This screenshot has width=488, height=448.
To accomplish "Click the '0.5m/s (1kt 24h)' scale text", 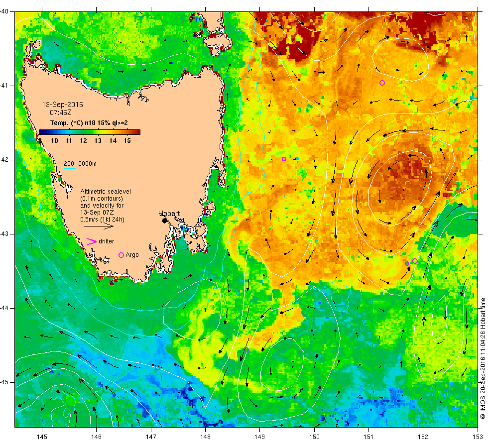I will 102,220.
